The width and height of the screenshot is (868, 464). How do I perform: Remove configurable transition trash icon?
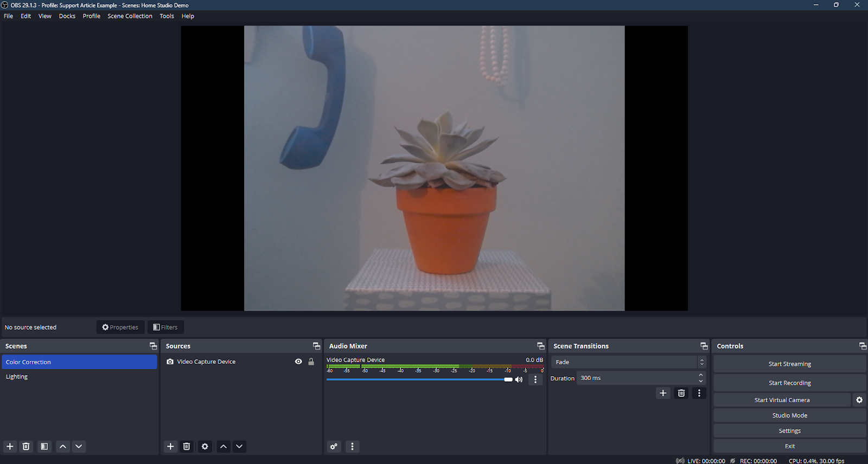(681, 393)
